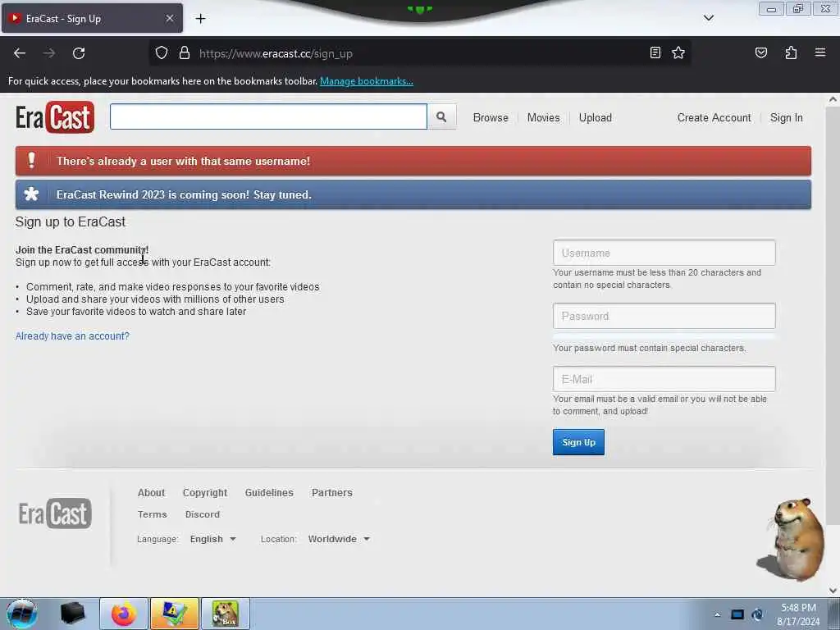
Task: Open the Already have an account link
Action: point(72,336)
